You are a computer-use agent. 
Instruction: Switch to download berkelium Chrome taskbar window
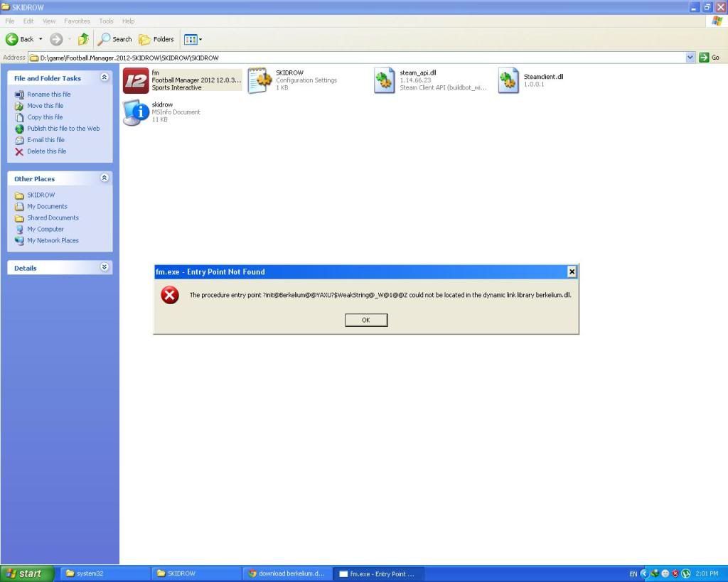(x=287, y=573)
